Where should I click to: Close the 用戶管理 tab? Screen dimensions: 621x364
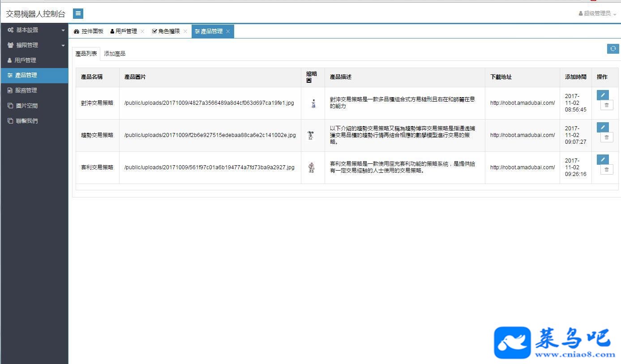coord(142,31)
